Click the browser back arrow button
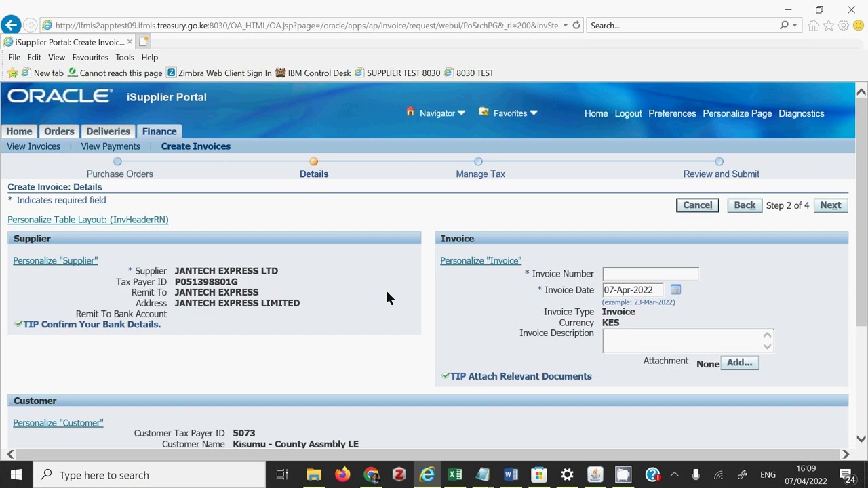Image resolution: width=868 pixels, height=488 pixels. pos(11,25)
